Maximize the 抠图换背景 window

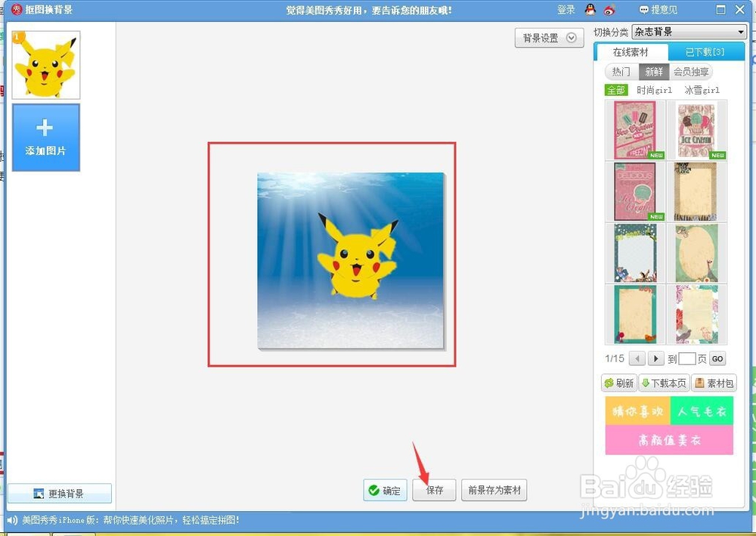point(720,9)
